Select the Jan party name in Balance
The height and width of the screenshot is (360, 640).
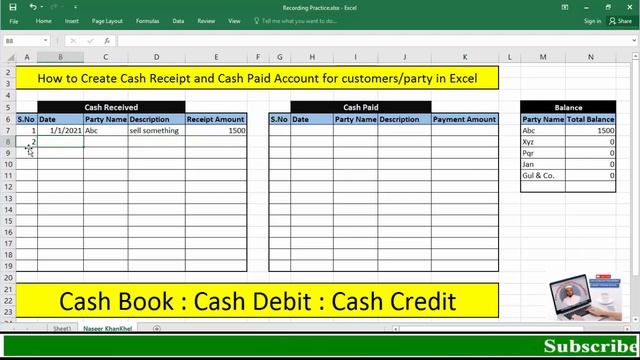click(543, 164)
